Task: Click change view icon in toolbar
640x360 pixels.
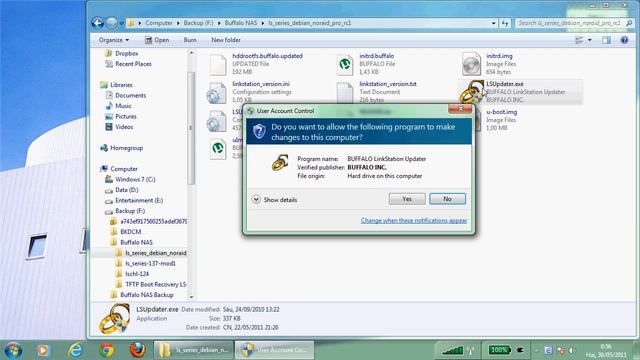Action: tap(579, 40)
